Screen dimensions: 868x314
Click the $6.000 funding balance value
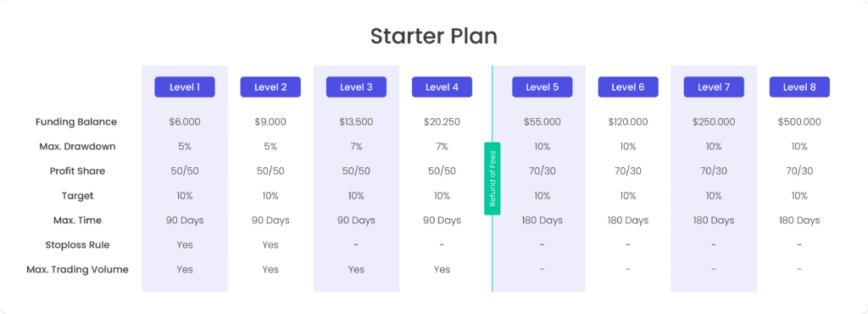coord(184,122)
